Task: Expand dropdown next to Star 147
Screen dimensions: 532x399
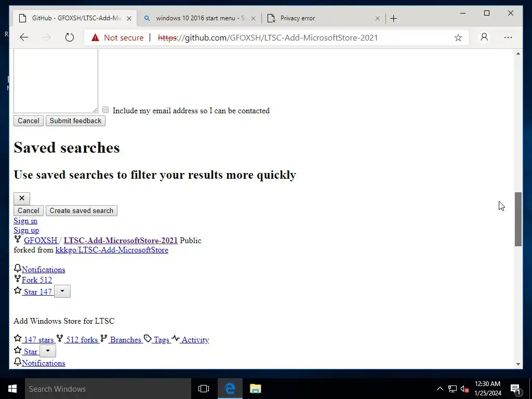Action: pos(62,291)
